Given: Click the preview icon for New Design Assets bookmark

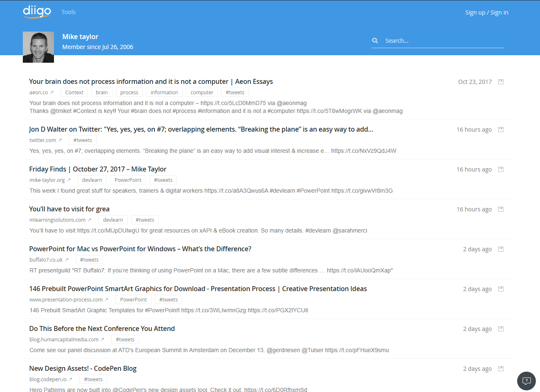Looking at the screenshot, I should (501, 369).
